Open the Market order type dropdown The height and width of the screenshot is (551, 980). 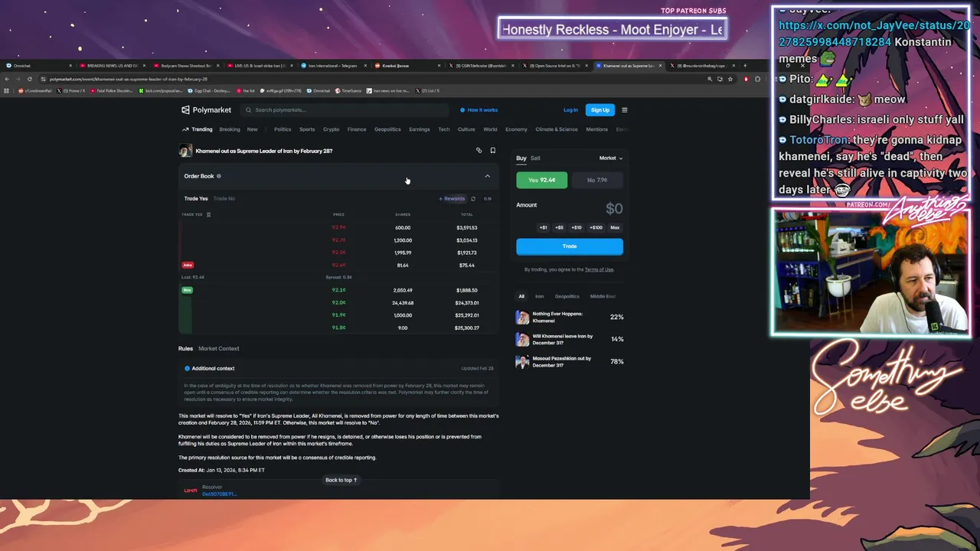pos(611,158)
